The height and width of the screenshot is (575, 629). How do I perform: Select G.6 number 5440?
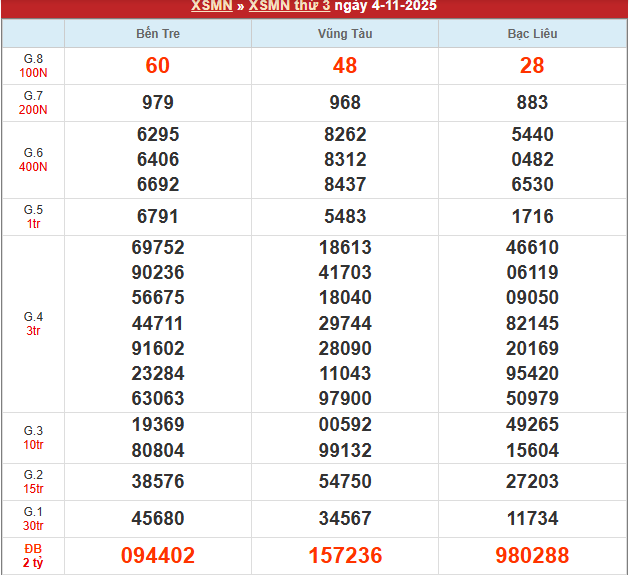(532, 134)
